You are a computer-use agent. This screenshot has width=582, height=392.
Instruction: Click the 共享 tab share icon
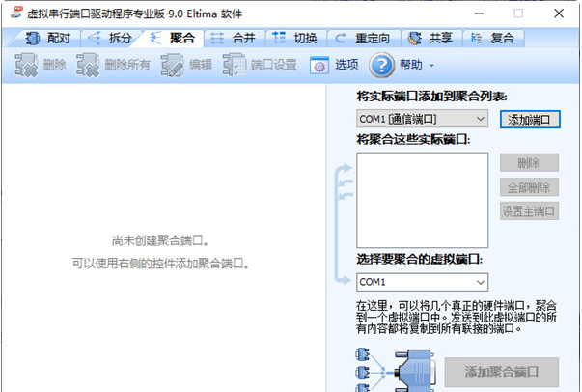(x=415, y=38)
